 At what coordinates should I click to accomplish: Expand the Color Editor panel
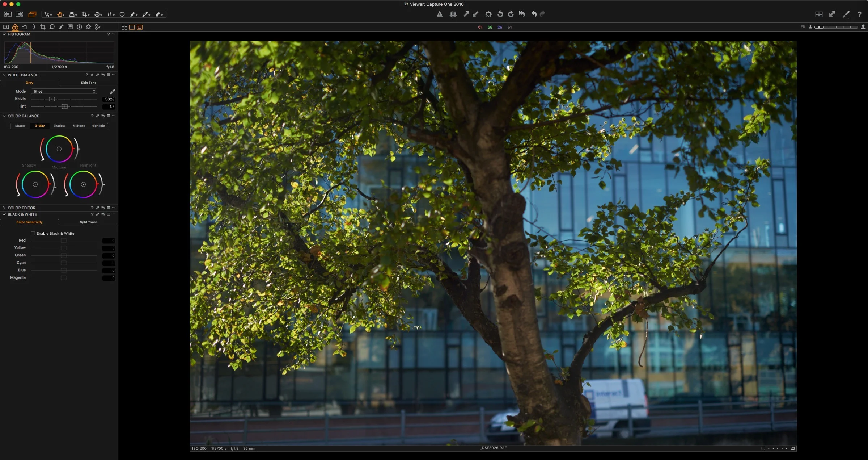(4, 208)
